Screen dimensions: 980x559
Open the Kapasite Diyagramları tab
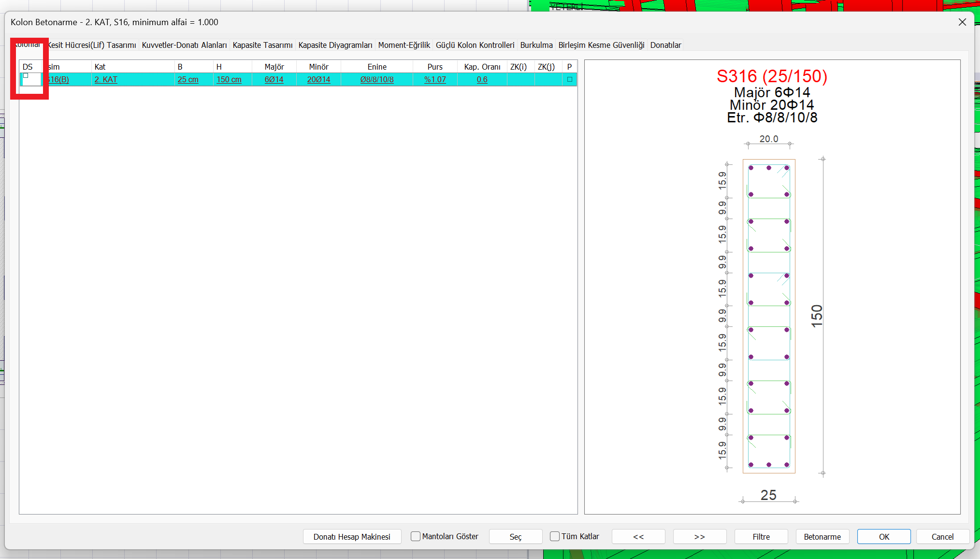(335, 45)
